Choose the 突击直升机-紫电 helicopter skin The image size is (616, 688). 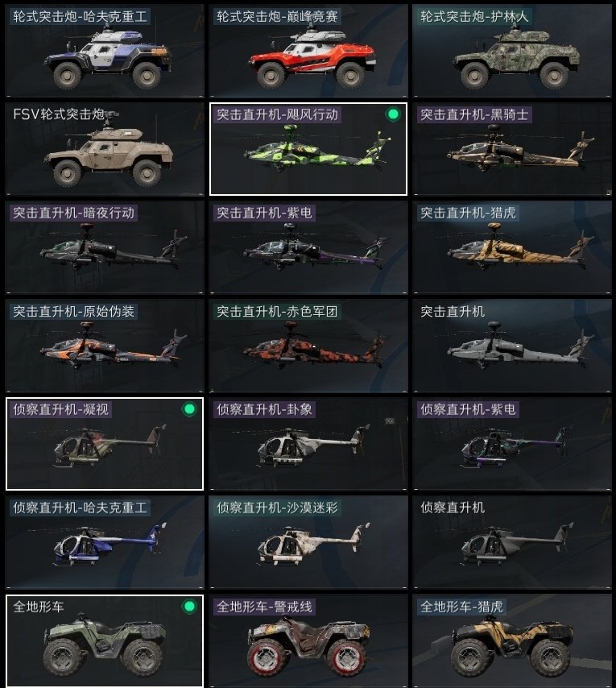(x=308, y=247)
